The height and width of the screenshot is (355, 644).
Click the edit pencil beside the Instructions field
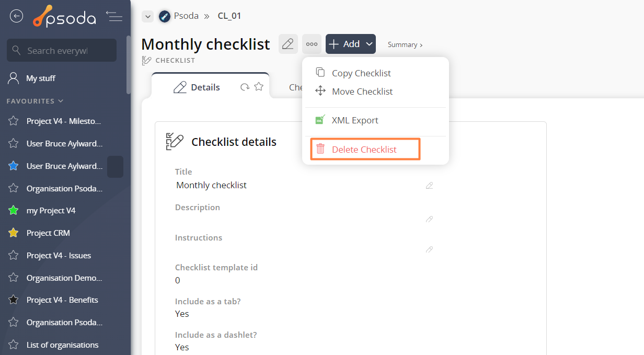[429, 249]
